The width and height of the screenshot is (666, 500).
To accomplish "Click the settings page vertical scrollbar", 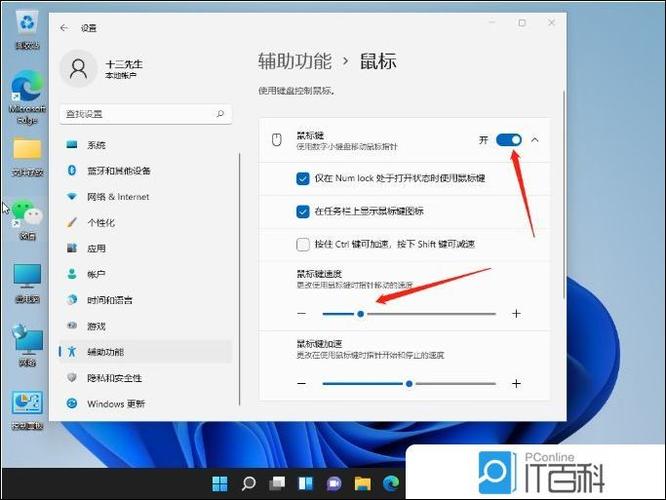I will coord(564,194).
